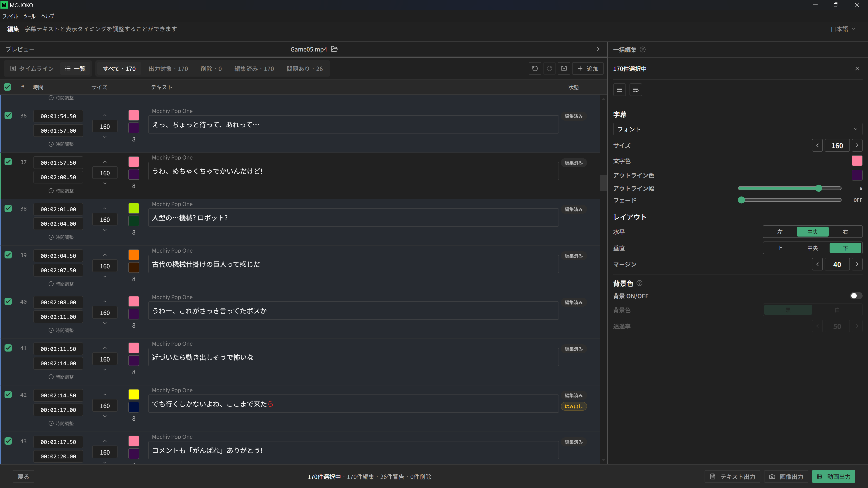The width and height of the screenshot is (868, 488).
Task: Decrease size for row 39 with down chevron
Action: point(105,277)
